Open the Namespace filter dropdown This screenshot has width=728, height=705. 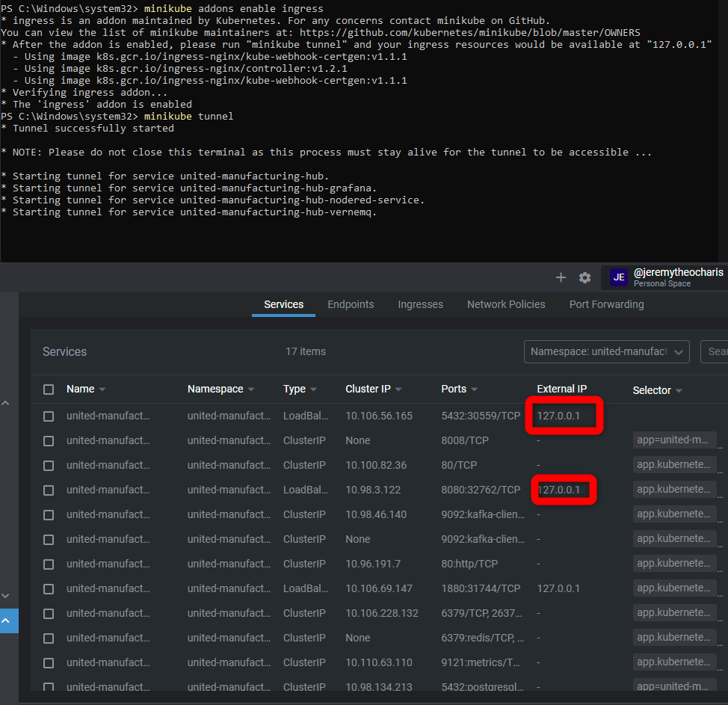pyautogui.click(x=606, y=351)
